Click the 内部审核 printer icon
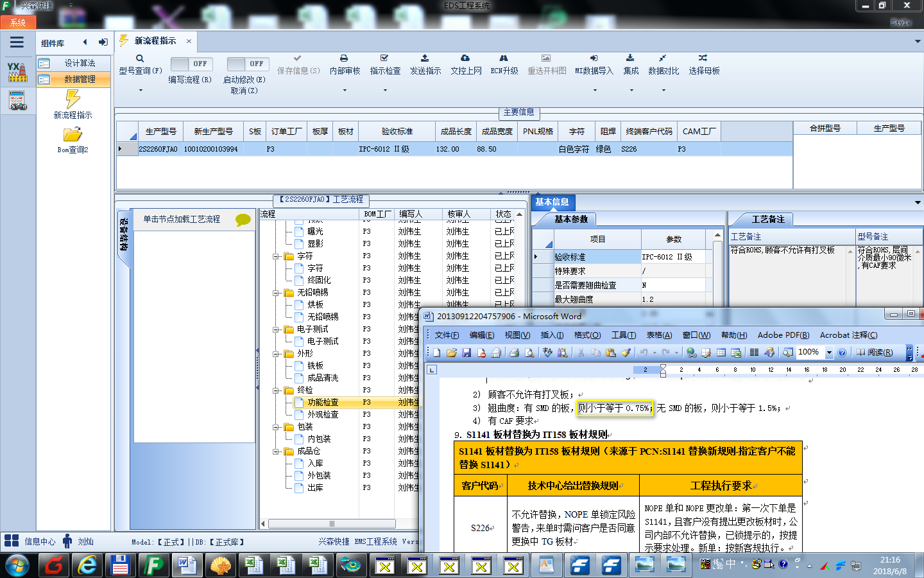 [x=344, y=58]
